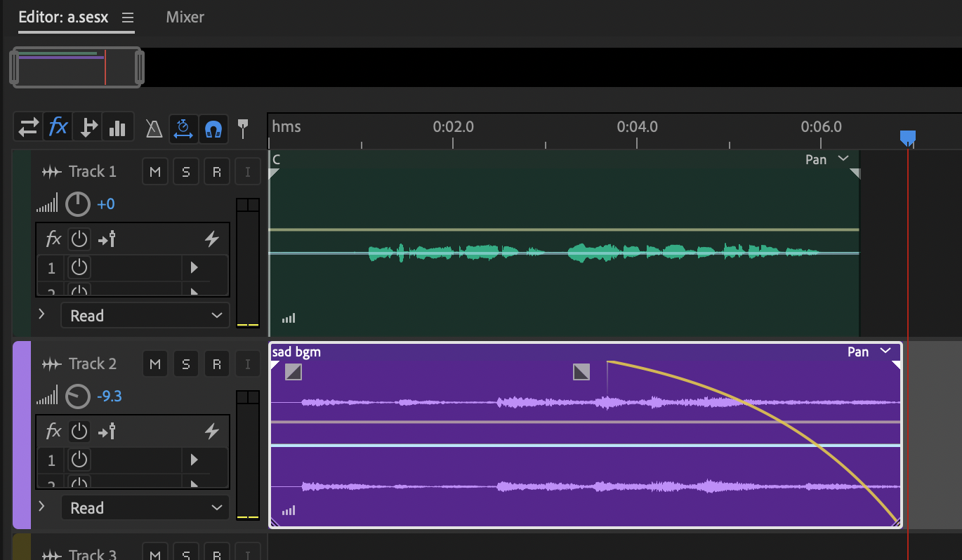Open the Editor panel hamburger menu
The height and width of the screenshot is (560, 962).
(127, 18)
